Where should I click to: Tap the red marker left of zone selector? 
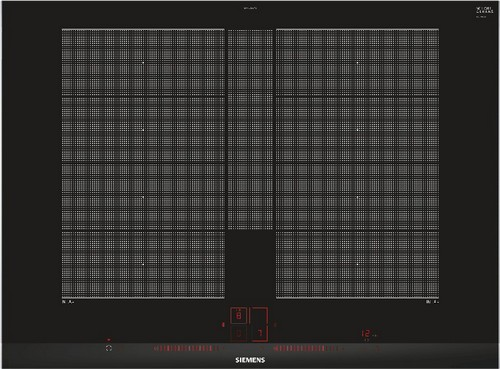point(223,324)
